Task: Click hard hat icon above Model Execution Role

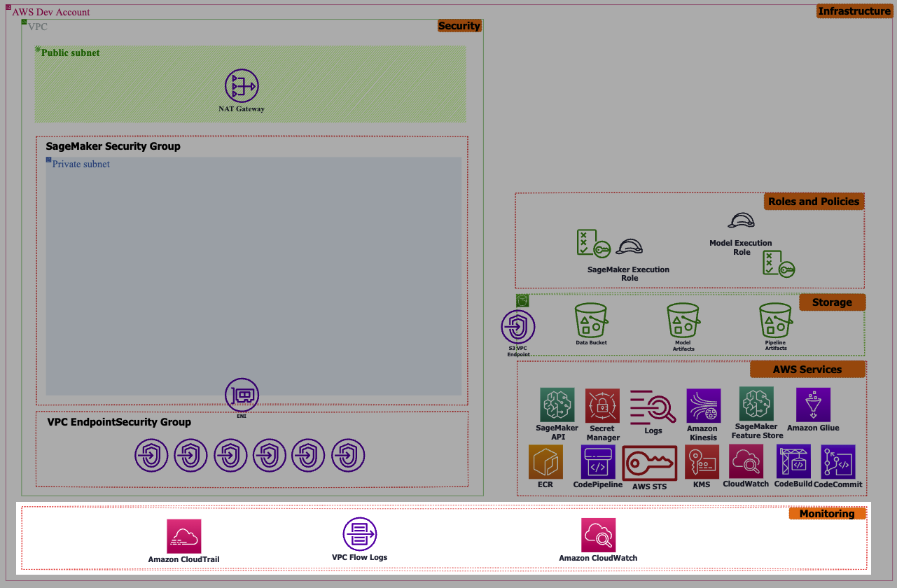Action: point(741,221)
